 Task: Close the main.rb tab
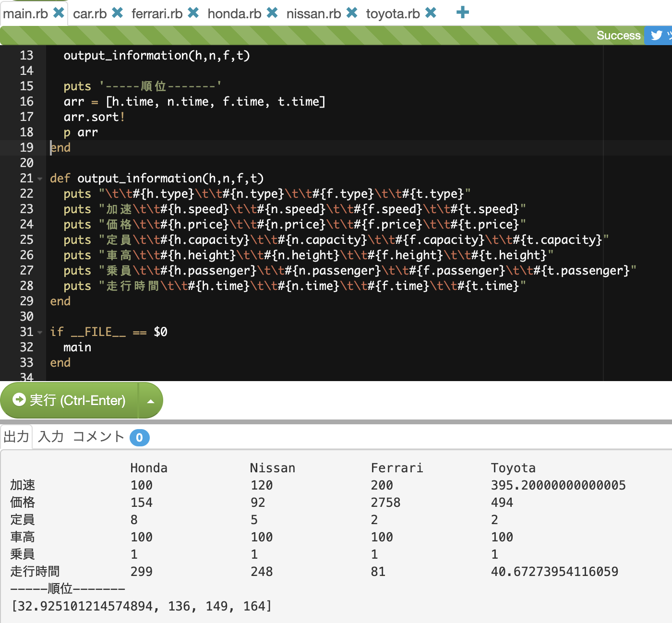tap(59, 13)
